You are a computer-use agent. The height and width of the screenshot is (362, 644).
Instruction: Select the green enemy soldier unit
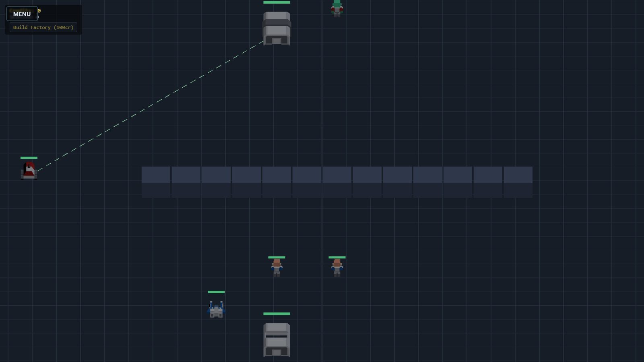[337, 8]
